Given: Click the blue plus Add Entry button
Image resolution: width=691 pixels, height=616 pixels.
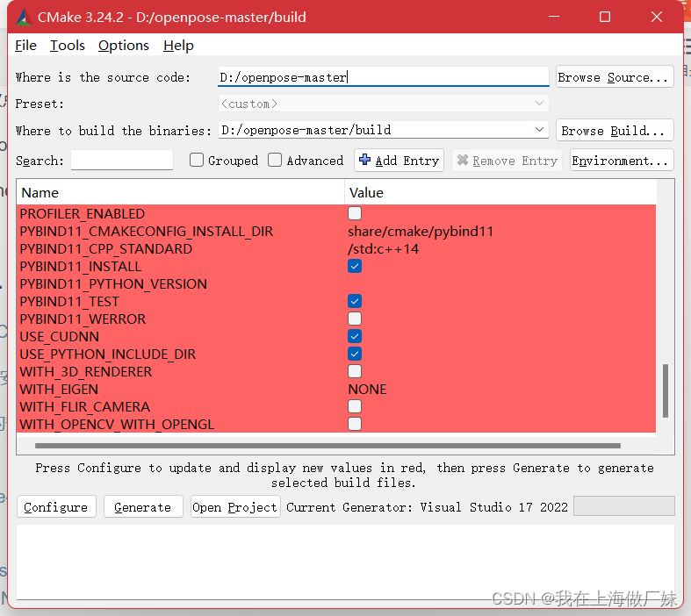Looking at the screenshot, I should [x=399, y=161].
